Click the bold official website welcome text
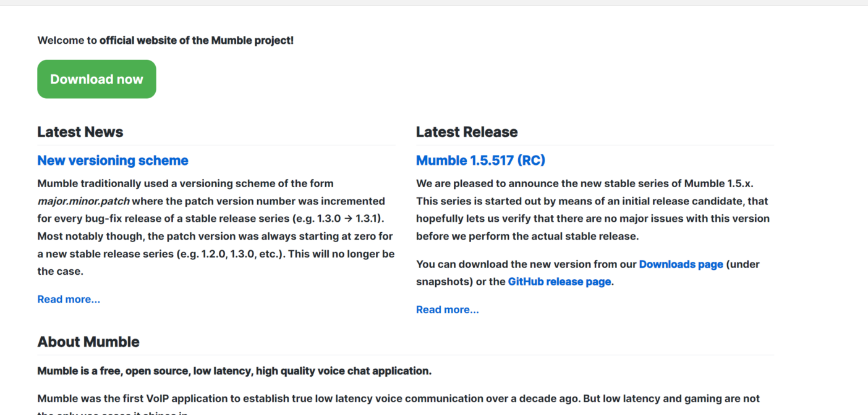Image resolution: width=868 pixels, height=415 pixels. (x=197, y=41)
